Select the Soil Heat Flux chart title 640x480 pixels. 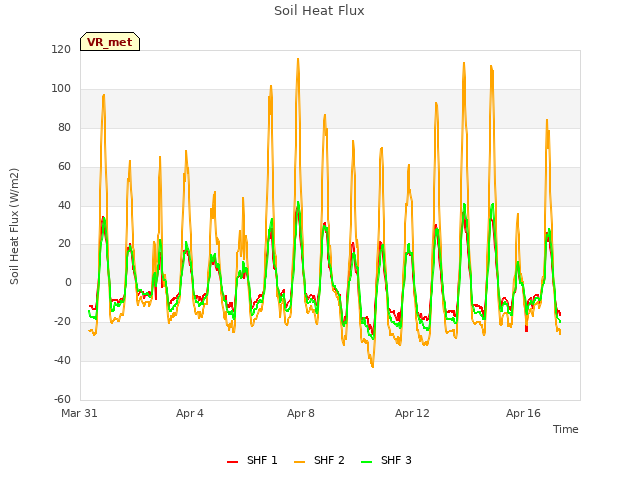(319, 11)
